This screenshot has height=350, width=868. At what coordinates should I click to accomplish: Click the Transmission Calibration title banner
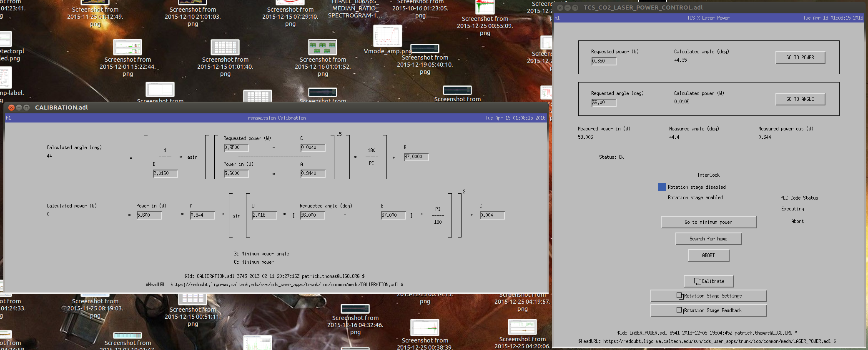coord(276,118)
